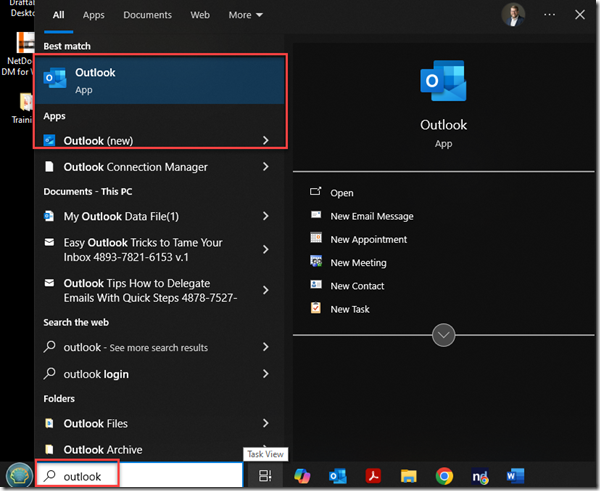Select the 'Outlook Files' folder name
This screenshot has height=491, width=600.
pos(96,423)
